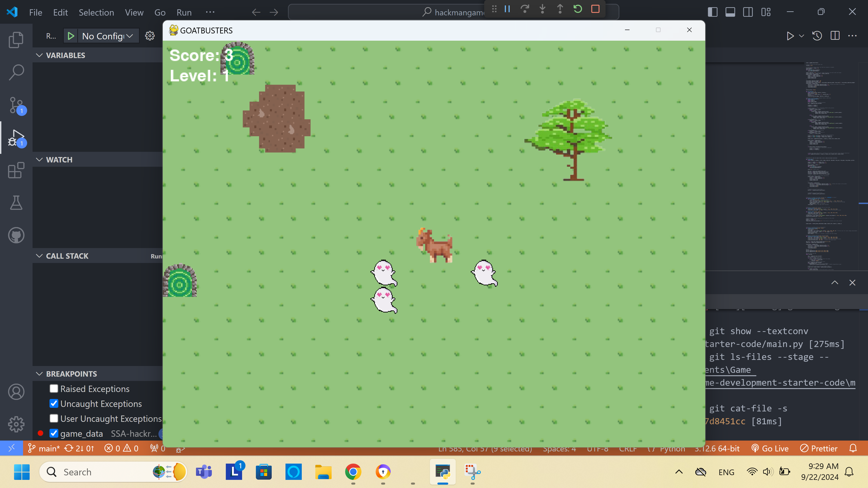Enable the Raised Exceptions breakpoint checkbox

coord(54,389)
